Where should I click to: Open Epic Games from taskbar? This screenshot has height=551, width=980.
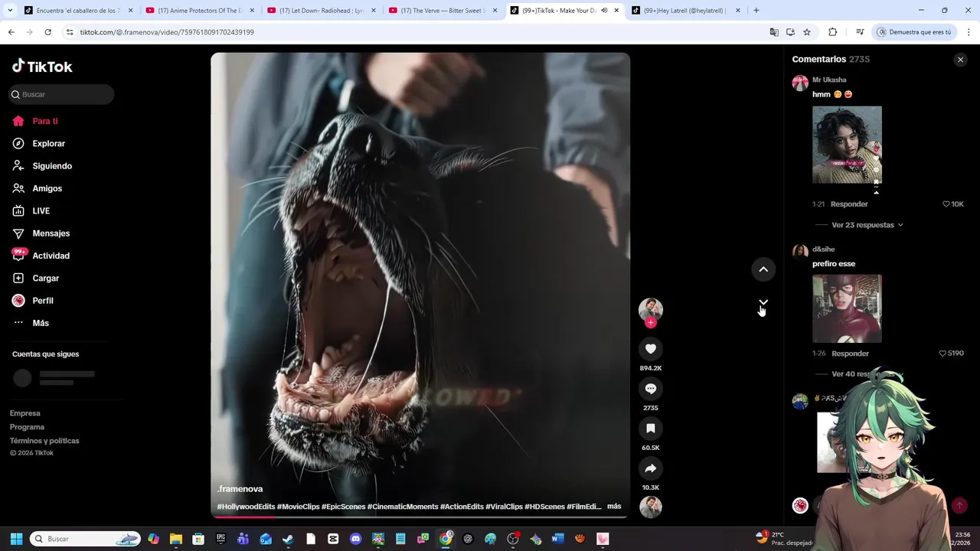pos(221,539)
